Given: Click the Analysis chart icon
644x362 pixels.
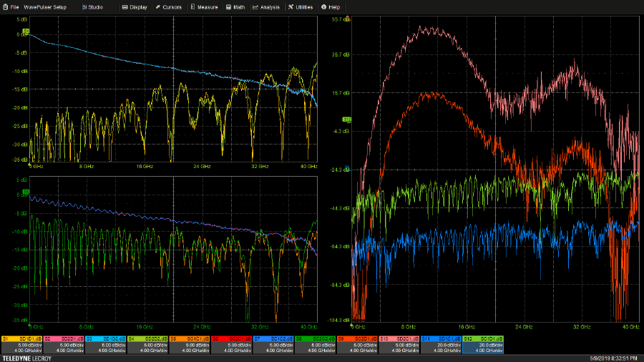Looking at the screenshot, I should (255, 6).
